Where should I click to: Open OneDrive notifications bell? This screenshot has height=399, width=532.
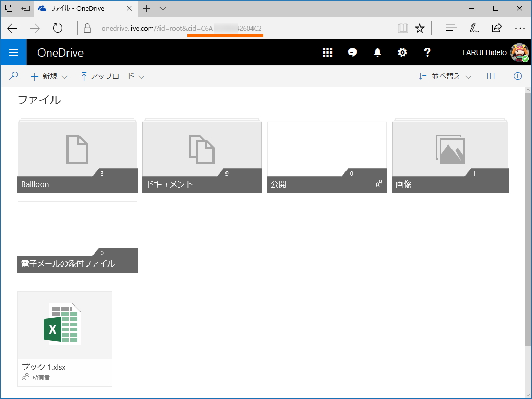point(377,52)
